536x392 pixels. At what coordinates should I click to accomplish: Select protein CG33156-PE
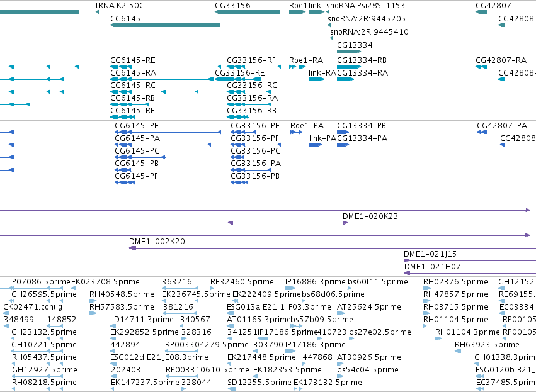point(244,132)
